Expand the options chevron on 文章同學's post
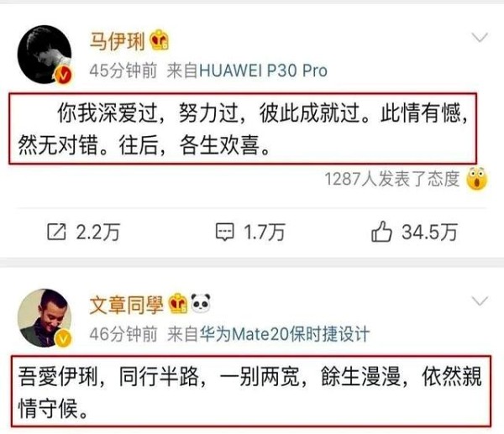This screenshot has height=434, width=504. (x=480, y=301)
